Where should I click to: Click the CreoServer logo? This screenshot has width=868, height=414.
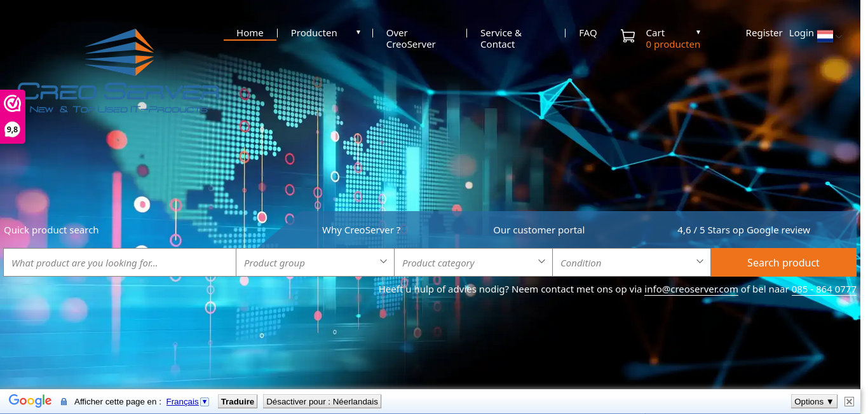click(119, 71)
